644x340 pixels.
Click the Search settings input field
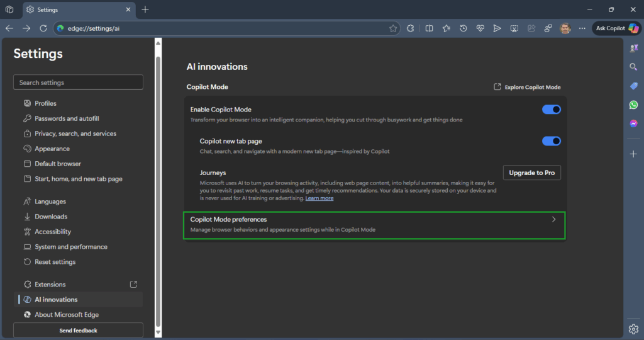[x=78, y=82]
